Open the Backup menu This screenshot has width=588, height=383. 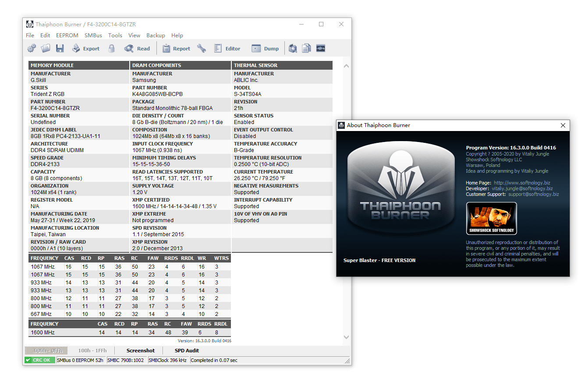[156, 35]
